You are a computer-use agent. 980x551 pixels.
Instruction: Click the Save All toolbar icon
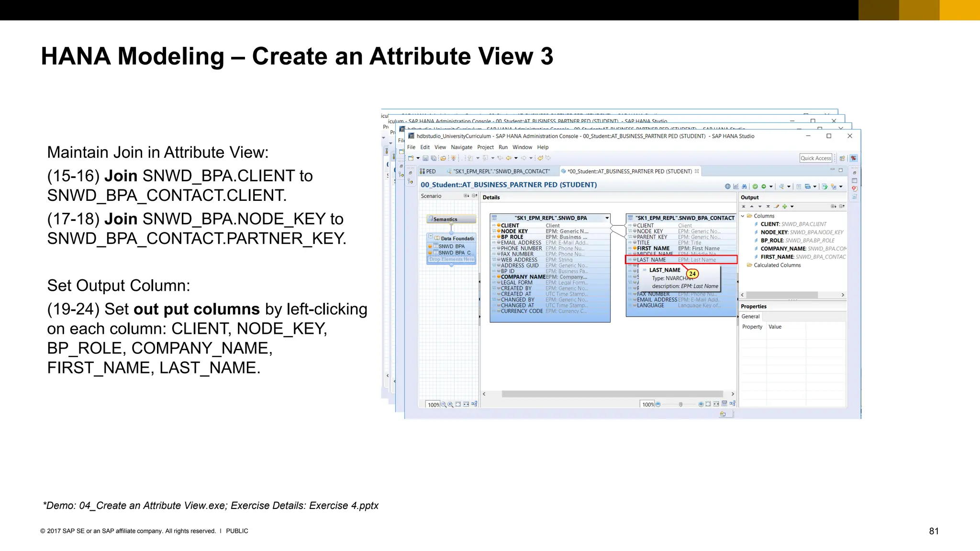coord(433,158)
